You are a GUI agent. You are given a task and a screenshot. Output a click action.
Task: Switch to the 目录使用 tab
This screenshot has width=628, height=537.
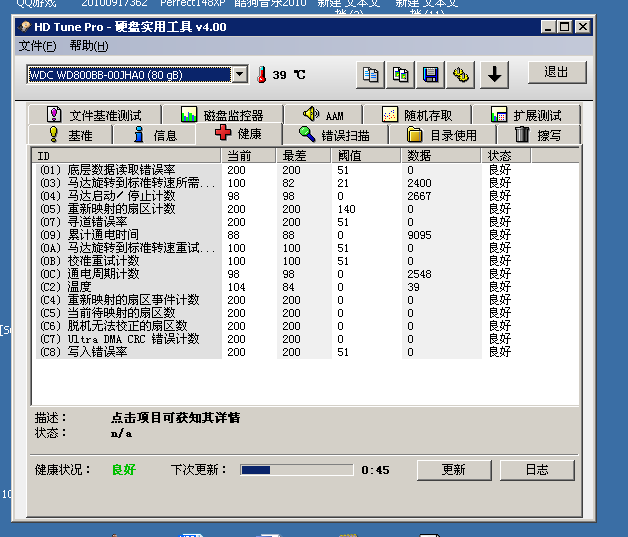click(x=442, y=135)
